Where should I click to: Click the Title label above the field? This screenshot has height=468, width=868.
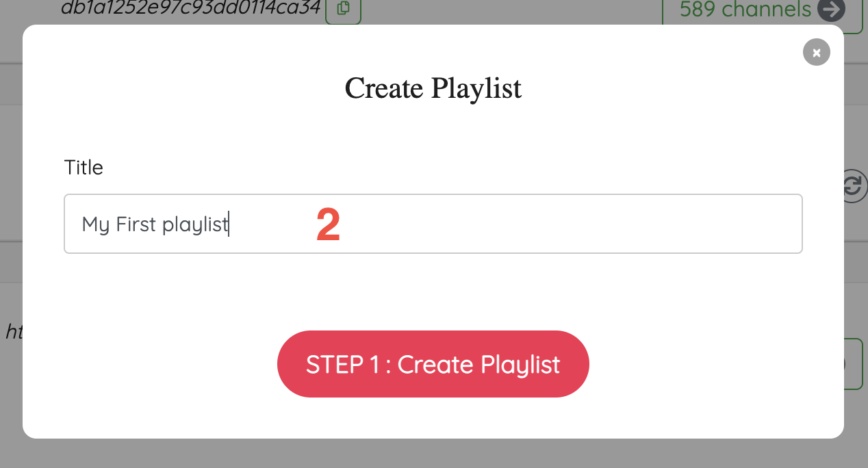[84, 168]
